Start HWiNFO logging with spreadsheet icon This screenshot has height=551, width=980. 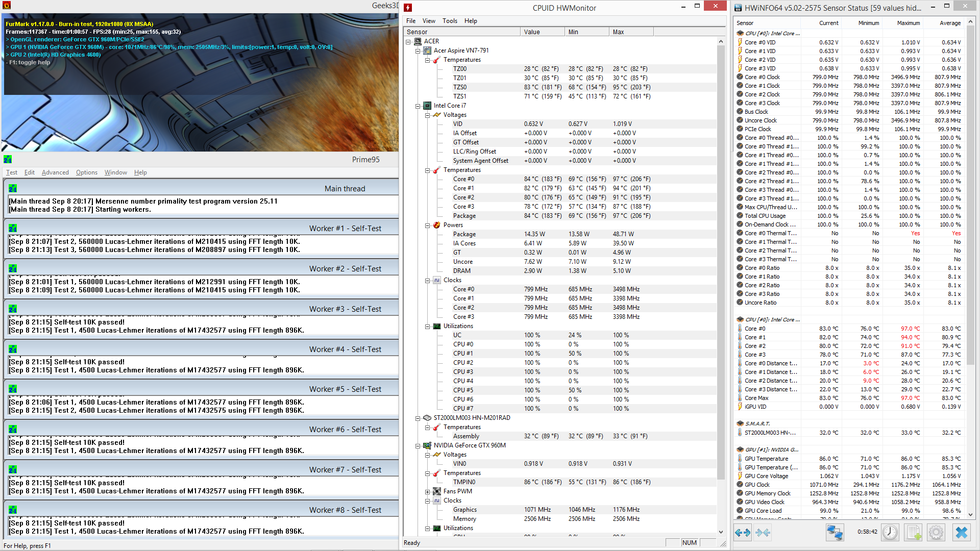coord(913,533)
